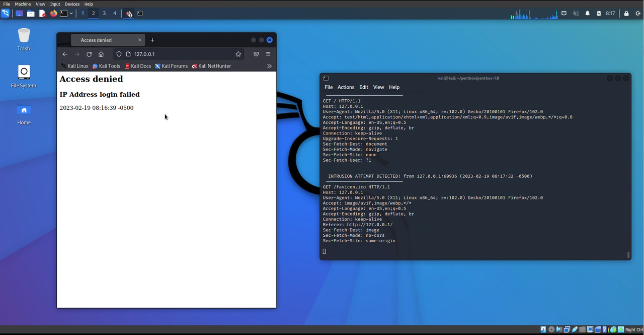
Task: Open the file manager from the top panel
Action: click(30, 14)
